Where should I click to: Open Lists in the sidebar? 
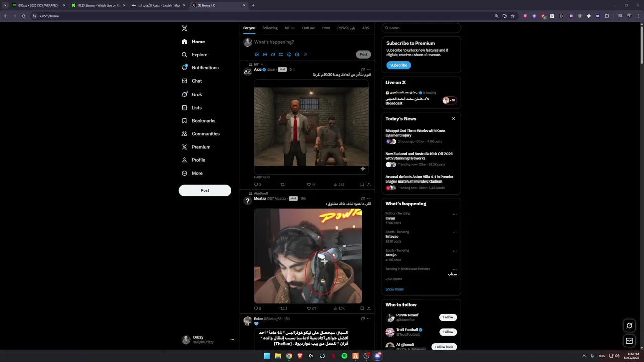(x=192, y=108)
